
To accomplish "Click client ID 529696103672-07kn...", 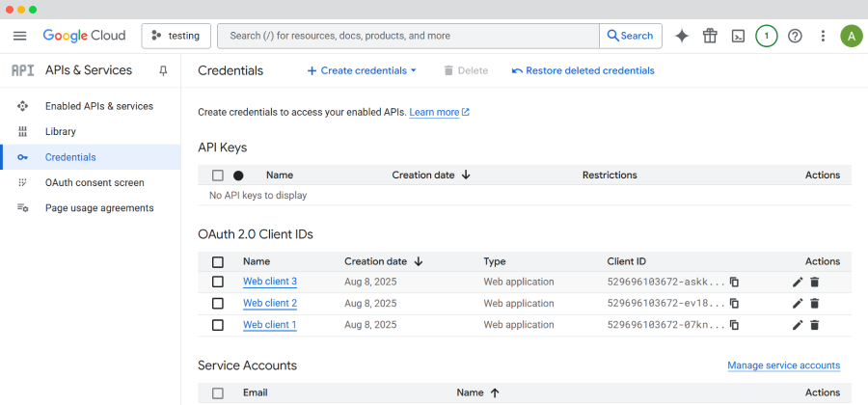I will coord(665,325).
